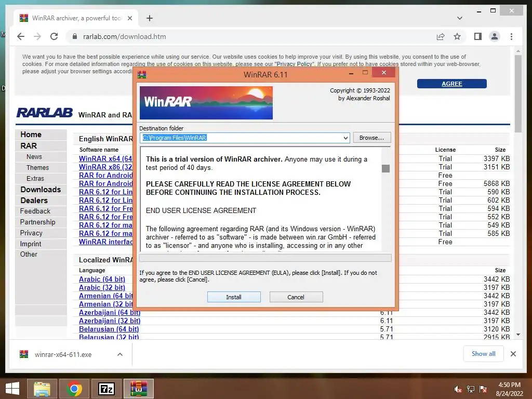This screenshot has width=532, height=399.
Task: Click the browser forward arrow
Action: point(37,37)
